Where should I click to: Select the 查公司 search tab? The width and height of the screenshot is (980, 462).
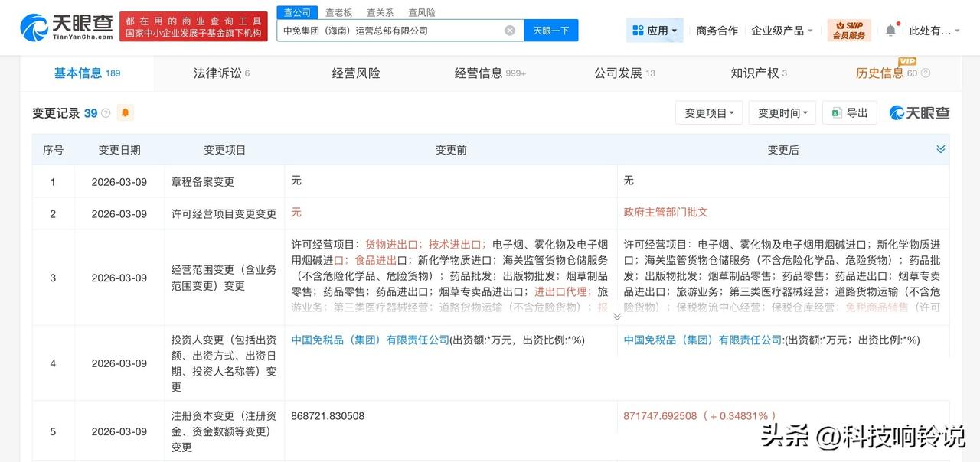297,12
